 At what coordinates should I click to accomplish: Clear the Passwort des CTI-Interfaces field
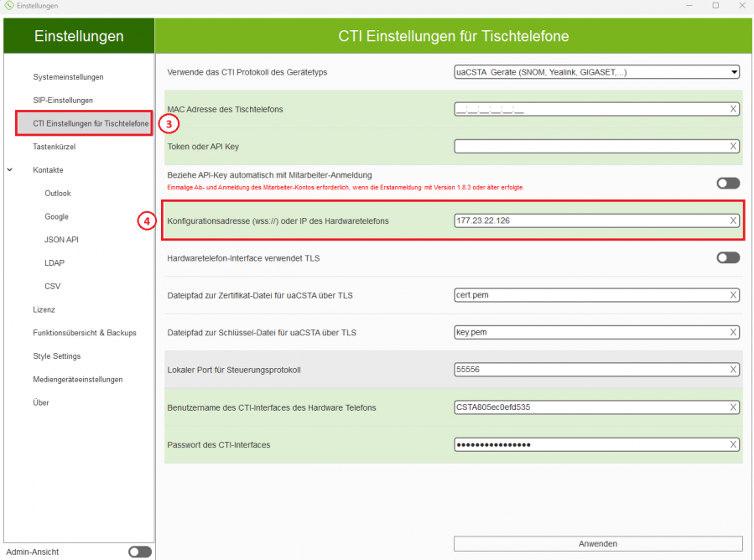click(734, 444)
